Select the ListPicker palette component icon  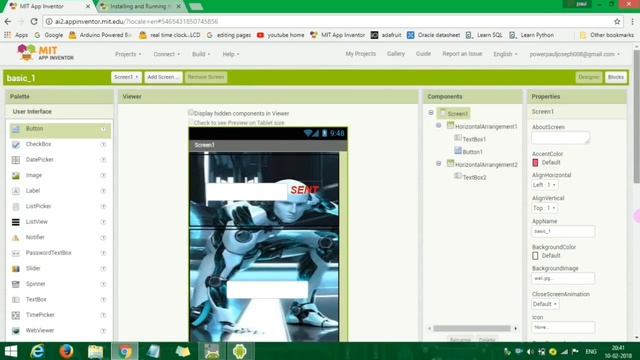click(x=16, y=207)
